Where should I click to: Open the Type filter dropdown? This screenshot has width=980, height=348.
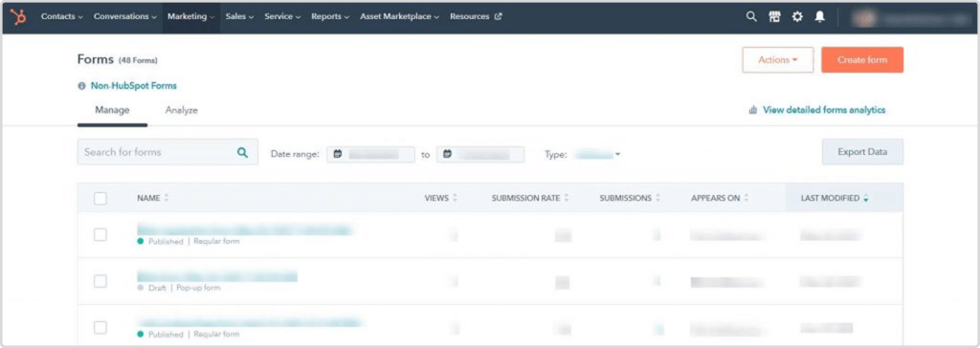(597, 154)
